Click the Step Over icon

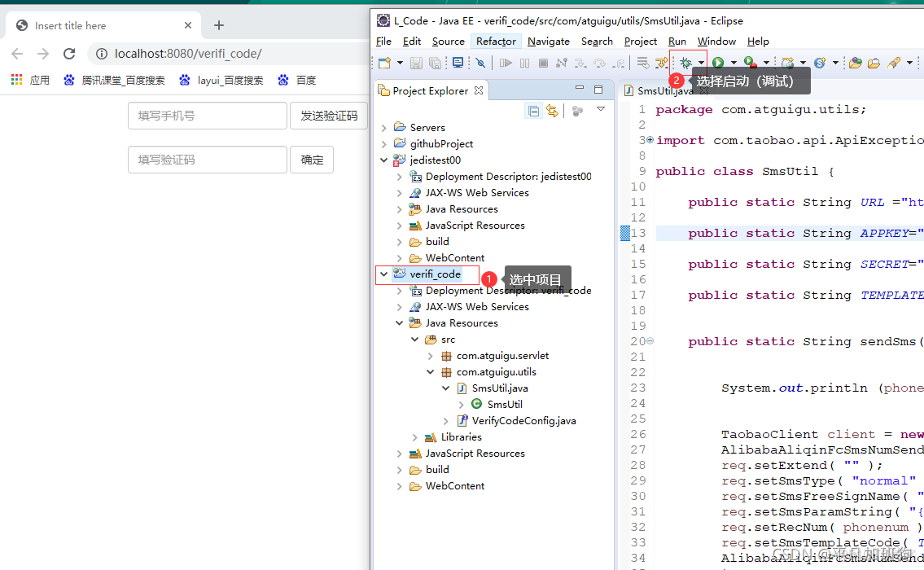tap(599, 63)
